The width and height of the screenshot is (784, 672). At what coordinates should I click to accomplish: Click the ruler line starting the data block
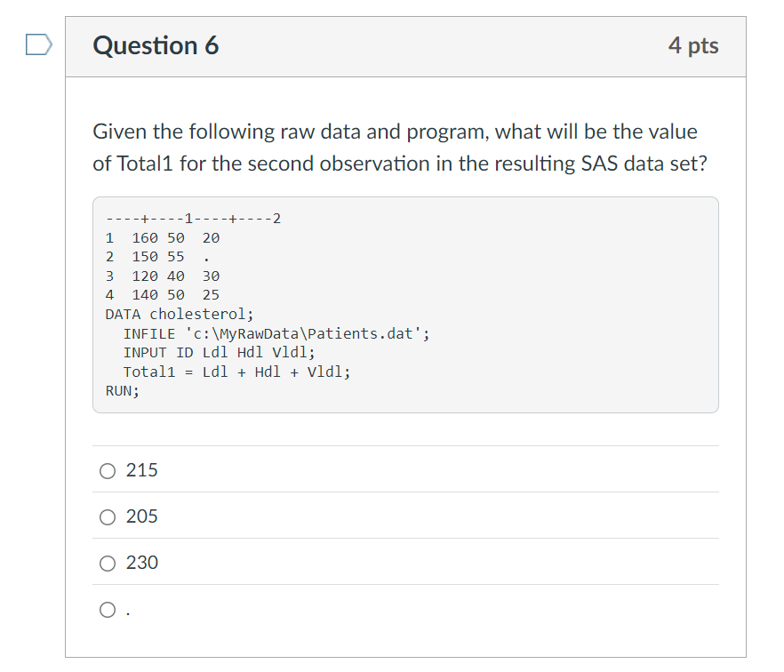click(192, 218)
